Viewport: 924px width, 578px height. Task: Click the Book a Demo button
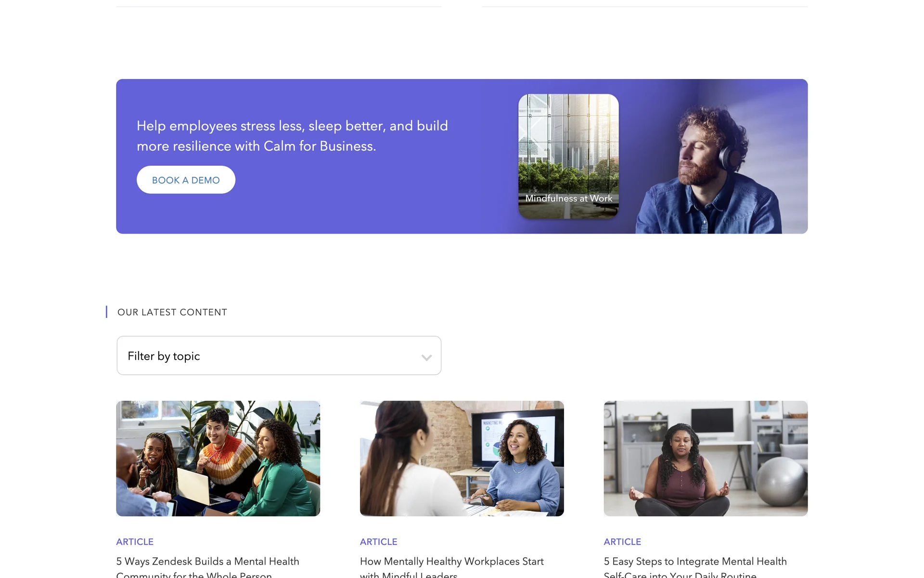[x=186, y=180]
